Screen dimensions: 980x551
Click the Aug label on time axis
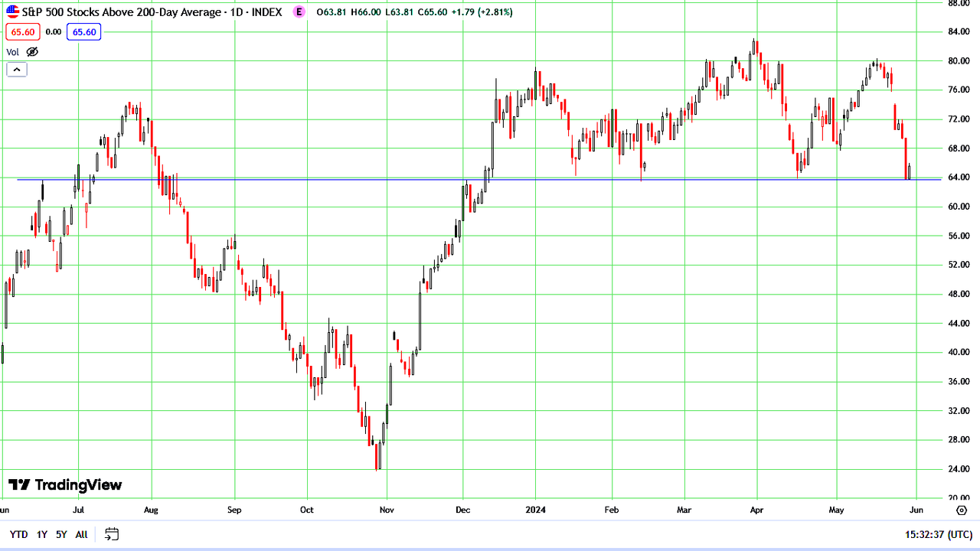[151, 510]
